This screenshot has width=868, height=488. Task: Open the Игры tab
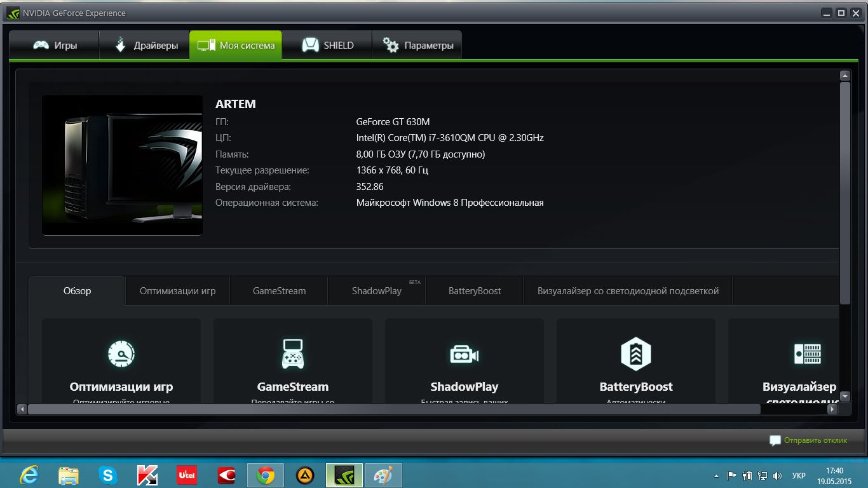click(x=54, y=45)
